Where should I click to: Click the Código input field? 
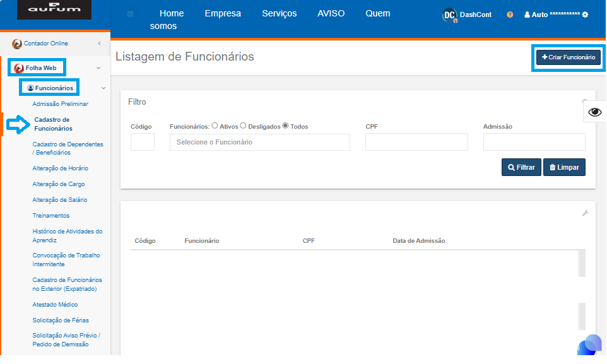point(143,142)
